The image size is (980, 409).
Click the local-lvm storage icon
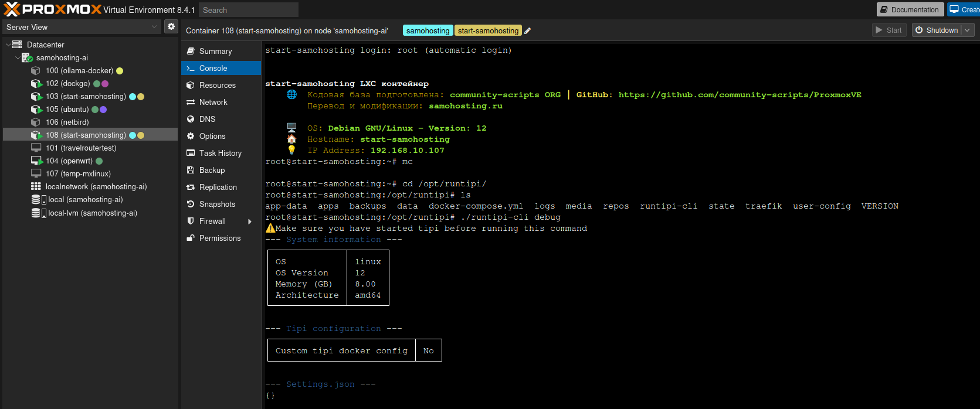pos(39,213)
